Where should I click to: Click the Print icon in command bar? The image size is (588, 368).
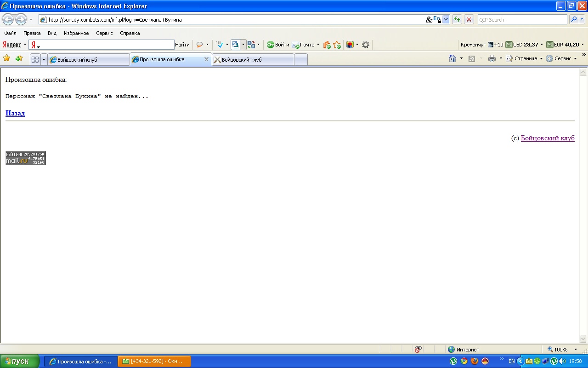pos(492,58)
